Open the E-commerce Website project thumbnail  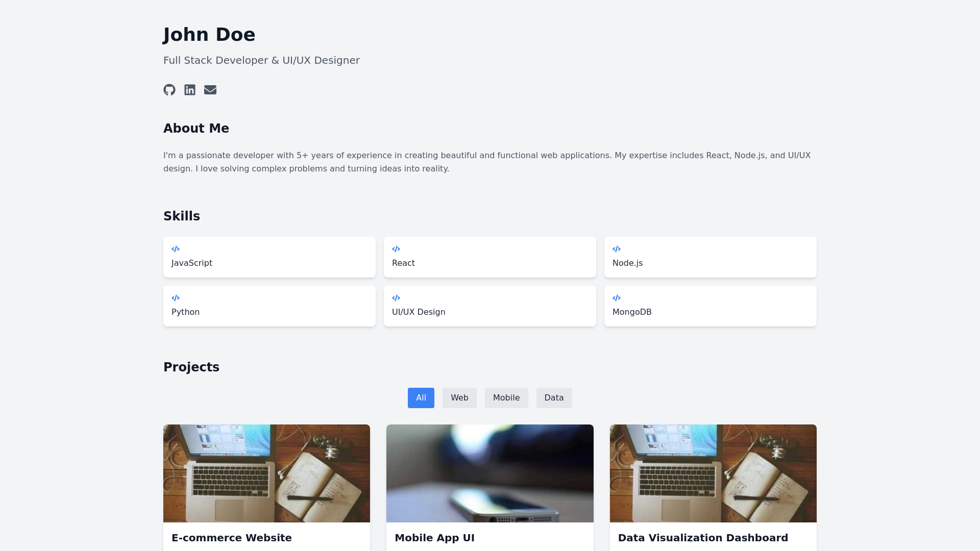pyautogui.click(x=266, y=473)
